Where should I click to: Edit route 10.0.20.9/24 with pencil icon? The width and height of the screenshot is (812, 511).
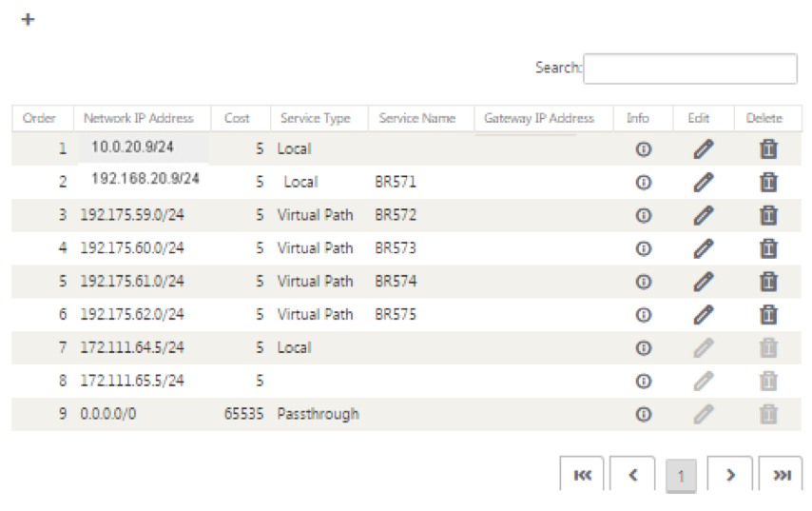tap(704, 149)
